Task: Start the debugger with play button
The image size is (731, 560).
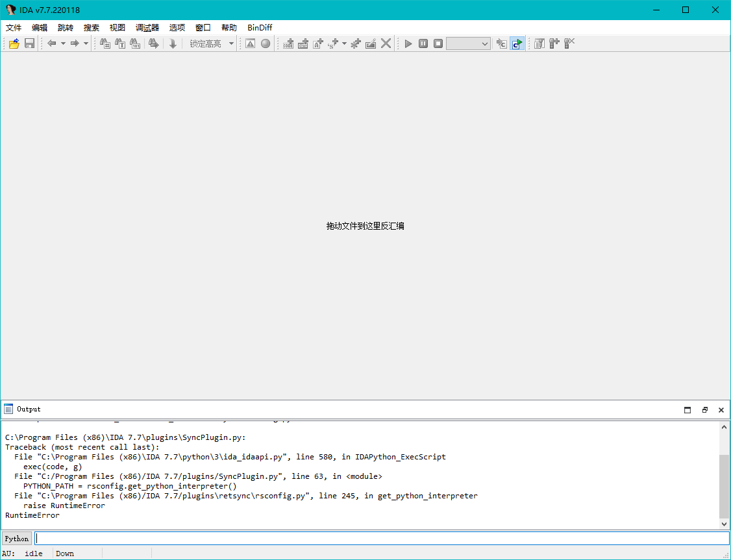Action: [x=408, y=43]
